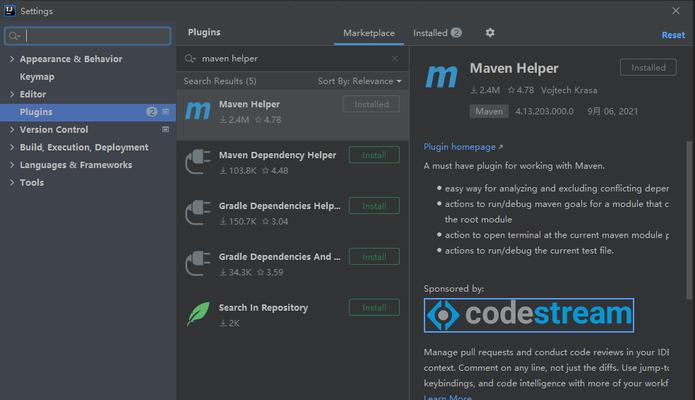Click the maven helper plugin search field

(x=293, y=59)
